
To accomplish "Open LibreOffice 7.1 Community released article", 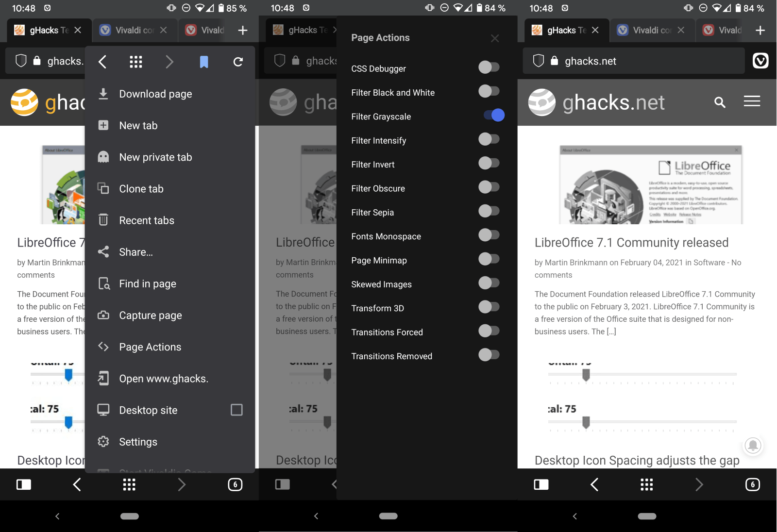I will tap(632, 242).
